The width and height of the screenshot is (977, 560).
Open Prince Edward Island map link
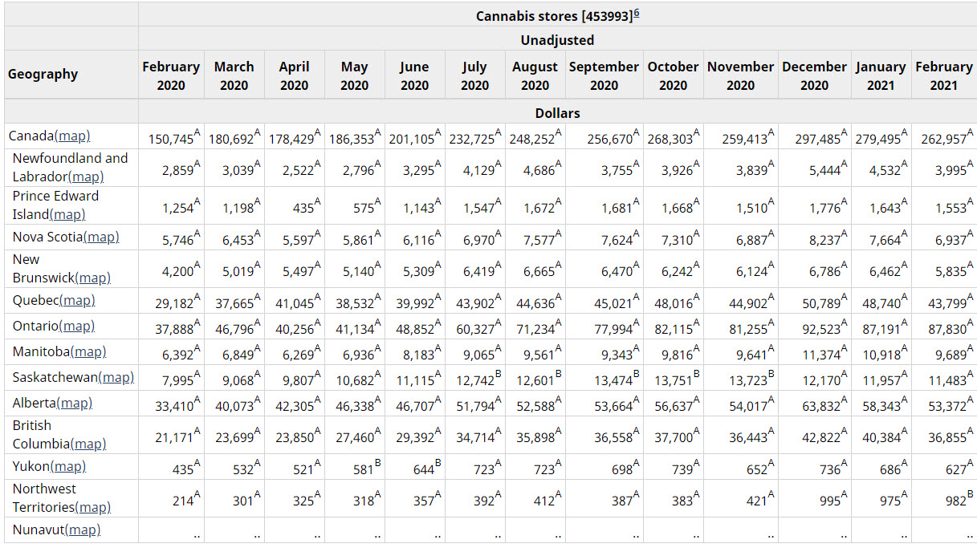coord(67,214)
